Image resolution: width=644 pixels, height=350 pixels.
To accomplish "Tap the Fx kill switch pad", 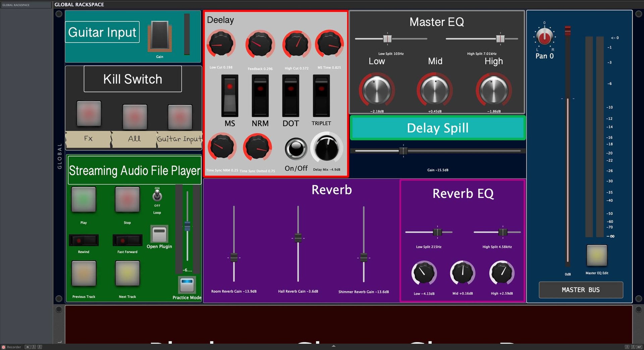I will 88,114.
